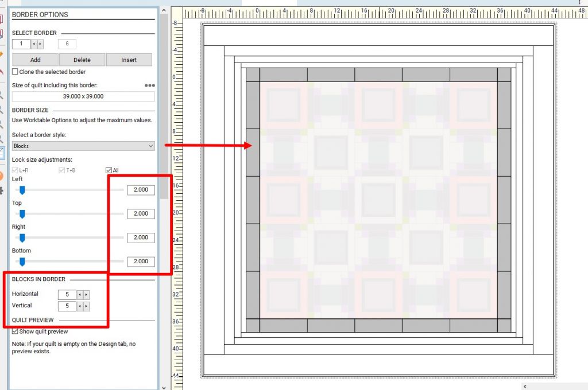
Task: Click the Add border button
Action: coord(35,60)
